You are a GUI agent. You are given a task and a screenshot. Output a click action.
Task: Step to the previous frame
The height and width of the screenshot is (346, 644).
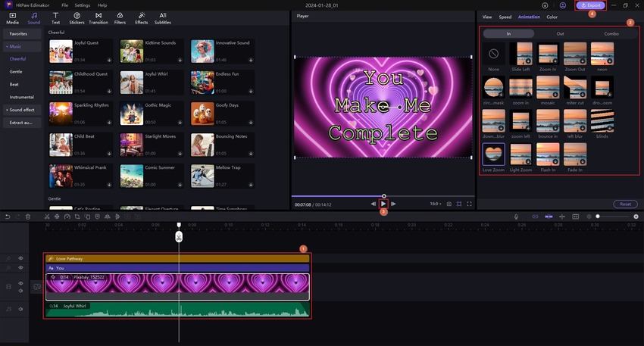374,204
